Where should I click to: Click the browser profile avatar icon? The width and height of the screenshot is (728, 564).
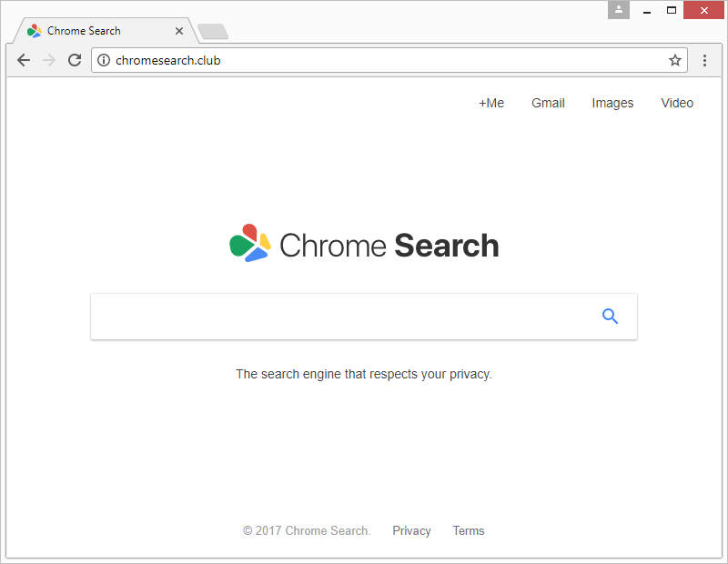click(618, 10)
